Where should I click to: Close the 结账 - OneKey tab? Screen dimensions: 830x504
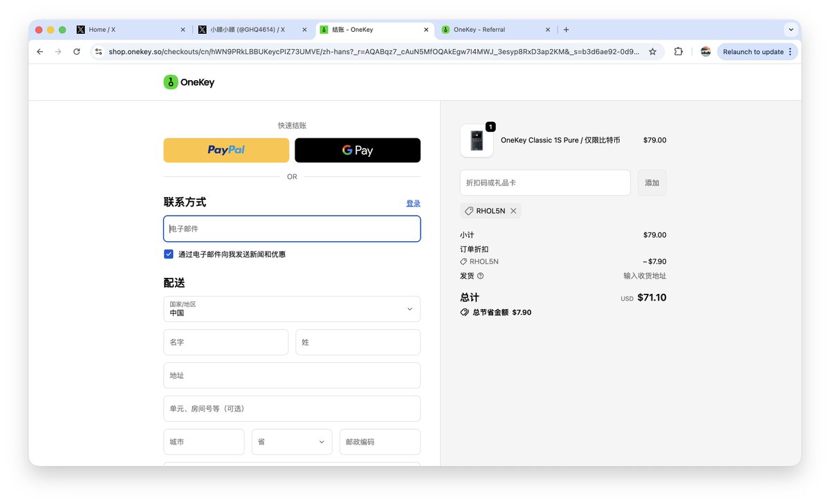pyautogui.click(x=426, y=30)
